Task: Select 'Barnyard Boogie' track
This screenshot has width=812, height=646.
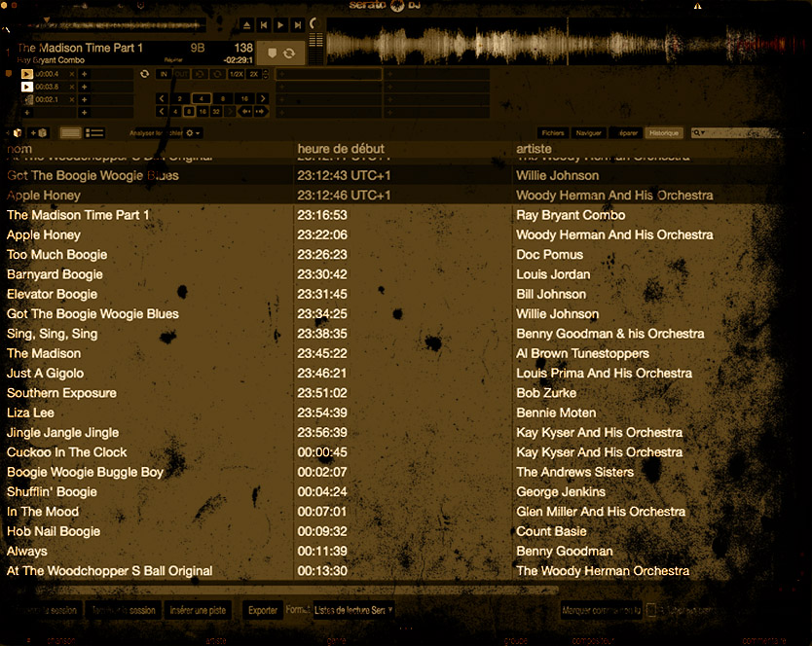Action: pos(393,273)
